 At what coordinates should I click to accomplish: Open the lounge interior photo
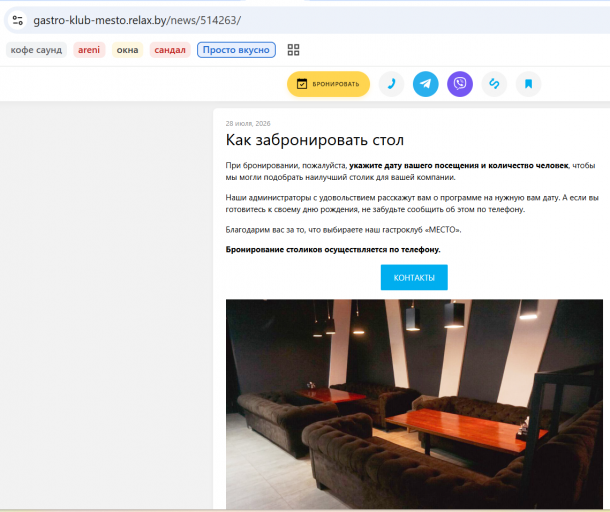pos(414,404)
